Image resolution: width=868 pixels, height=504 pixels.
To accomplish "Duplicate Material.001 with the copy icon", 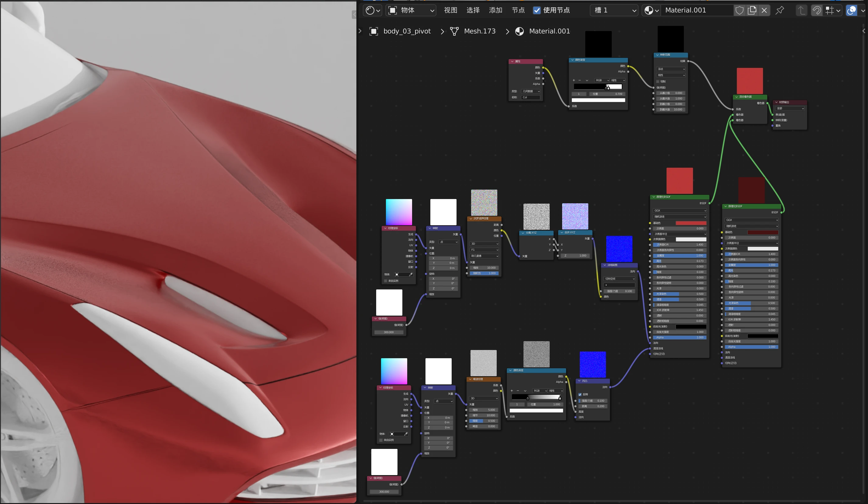I will click(x=752, y=10).
